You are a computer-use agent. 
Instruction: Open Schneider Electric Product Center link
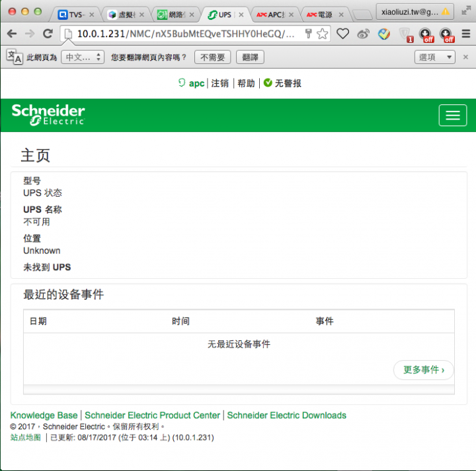tap(152, 415)
